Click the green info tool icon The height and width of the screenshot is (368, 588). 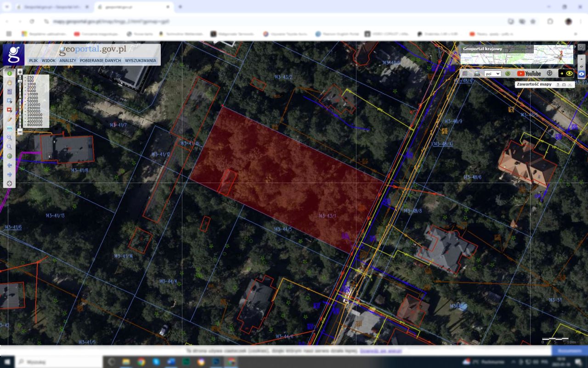click(9, 73)
